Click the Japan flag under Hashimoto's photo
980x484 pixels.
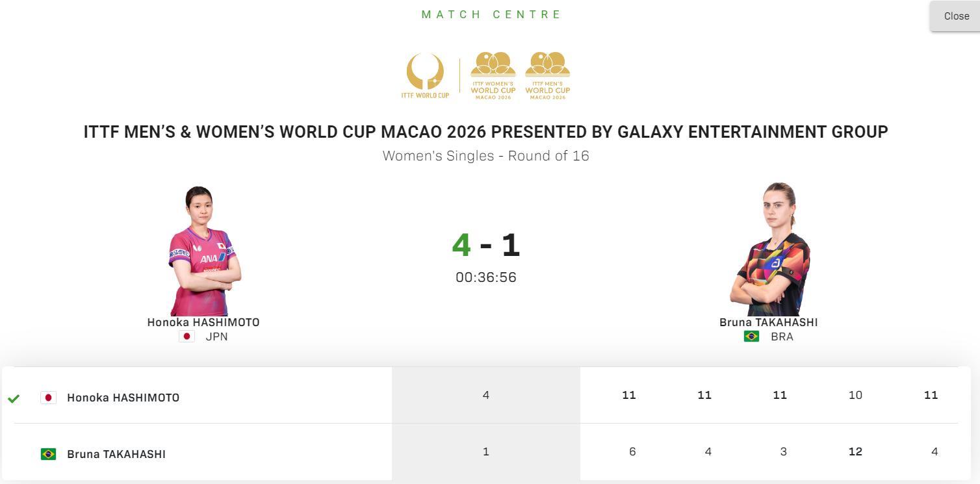pos(187,337)
